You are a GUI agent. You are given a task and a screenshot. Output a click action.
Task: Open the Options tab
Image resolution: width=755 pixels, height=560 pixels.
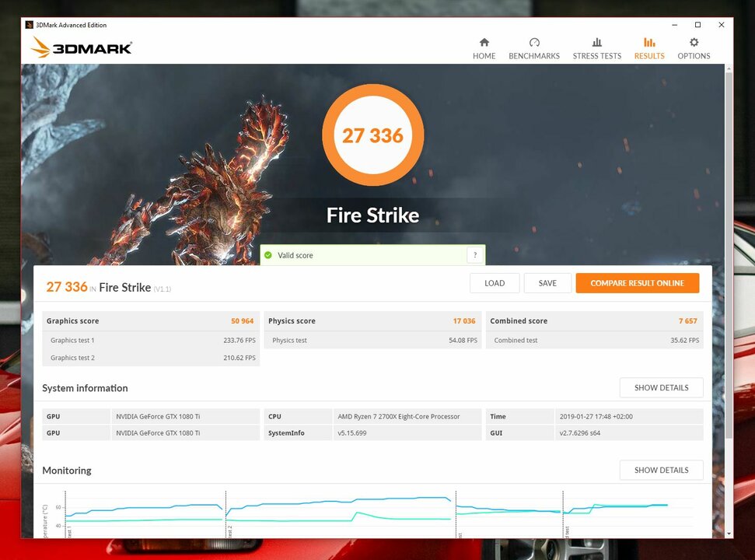[x=694, y=49]
